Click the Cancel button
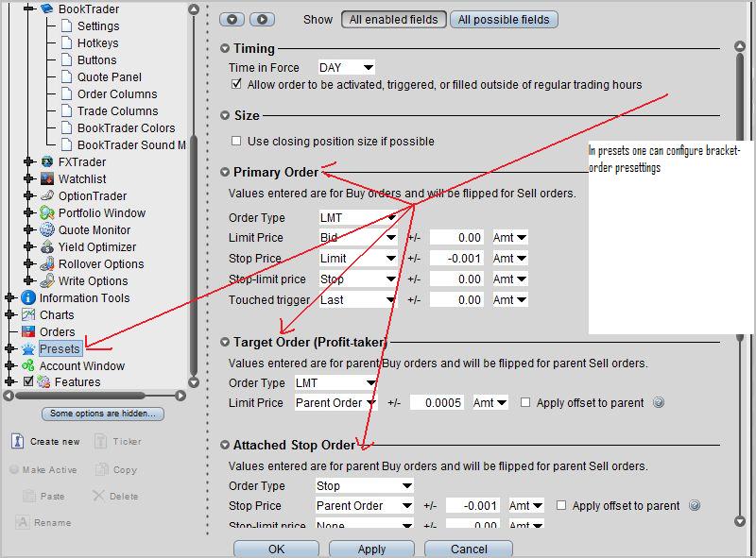Image resolution: width=756 pixels, height=558 pixels. (469, 549)
